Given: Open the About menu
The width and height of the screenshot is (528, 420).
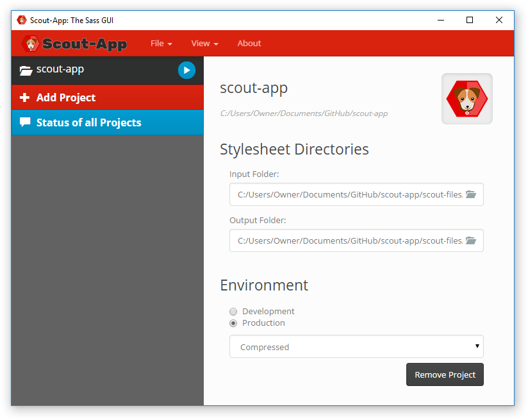Looking at the screenshot, I should pyautogui.click(x=249, y=43).
